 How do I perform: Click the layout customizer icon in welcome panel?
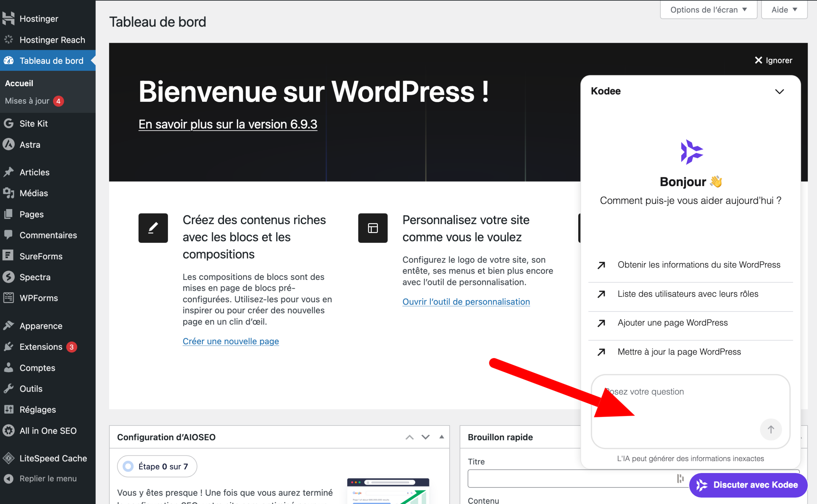coord(373,228)
